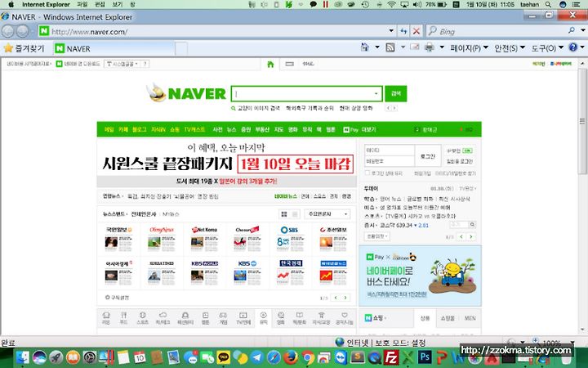
Task: Click the home page icon in command bar
Action: pos(364,47)
